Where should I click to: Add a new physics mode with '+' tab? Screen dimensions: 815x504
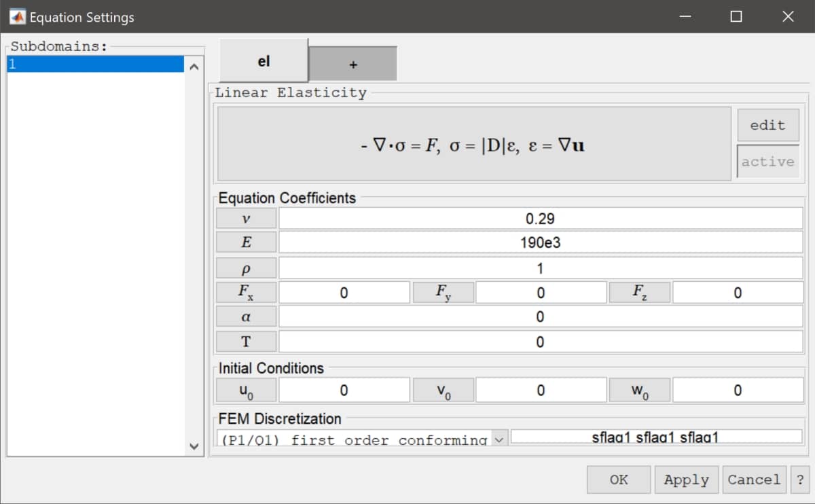click(x=352, y=65)
